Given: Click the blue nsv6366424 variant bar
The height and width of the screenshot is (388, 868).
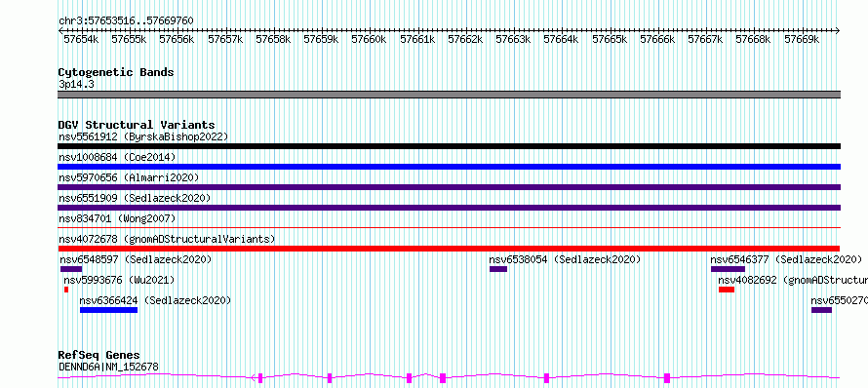Looking at the screenshot, I should point(108,310).
